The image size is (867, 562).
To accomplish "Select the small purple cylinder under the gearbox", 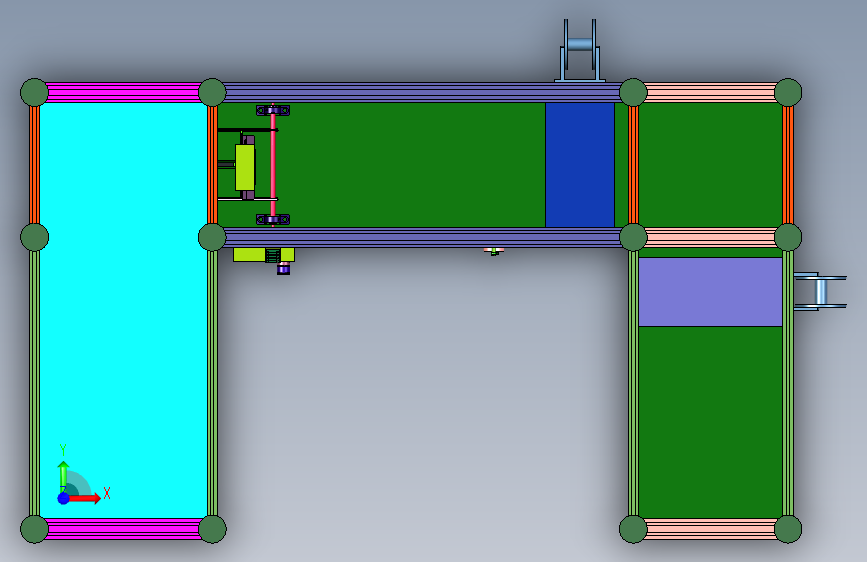I will tap(283, 268).
